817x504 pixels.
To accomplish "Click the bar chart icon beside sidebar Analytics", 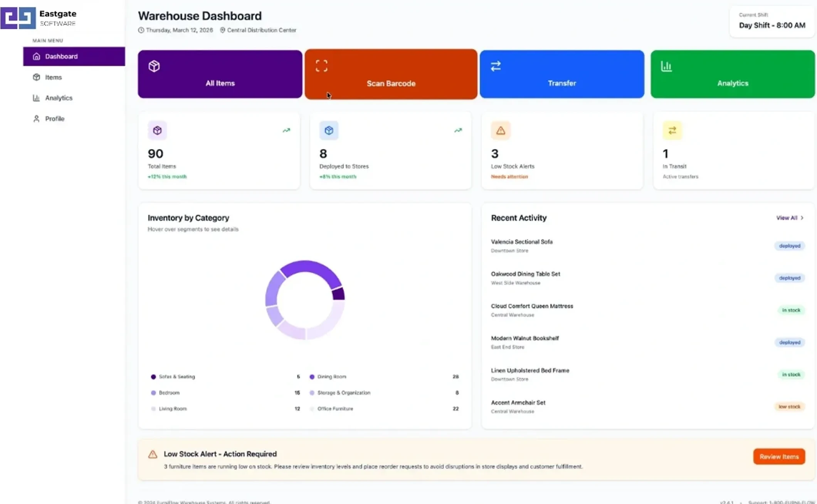I will coord(36,98).
